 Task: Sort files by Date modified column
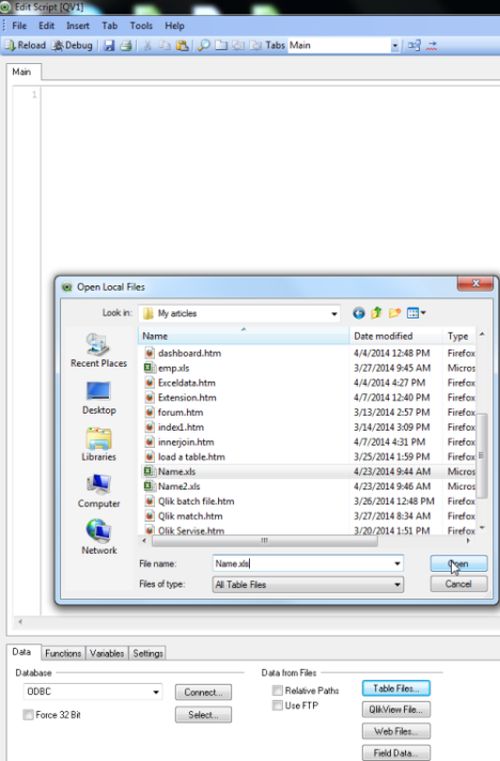[396, 336]
